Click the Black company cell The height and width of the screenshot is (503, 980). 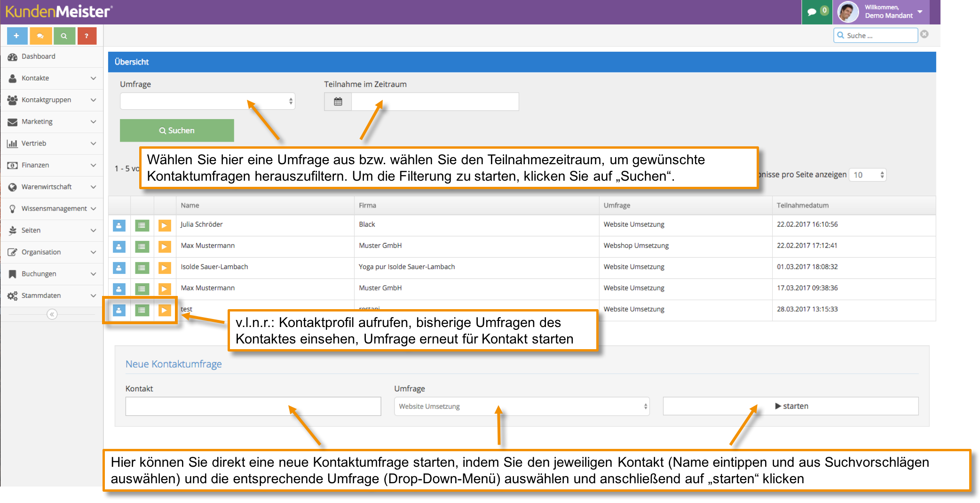point(476,224)
